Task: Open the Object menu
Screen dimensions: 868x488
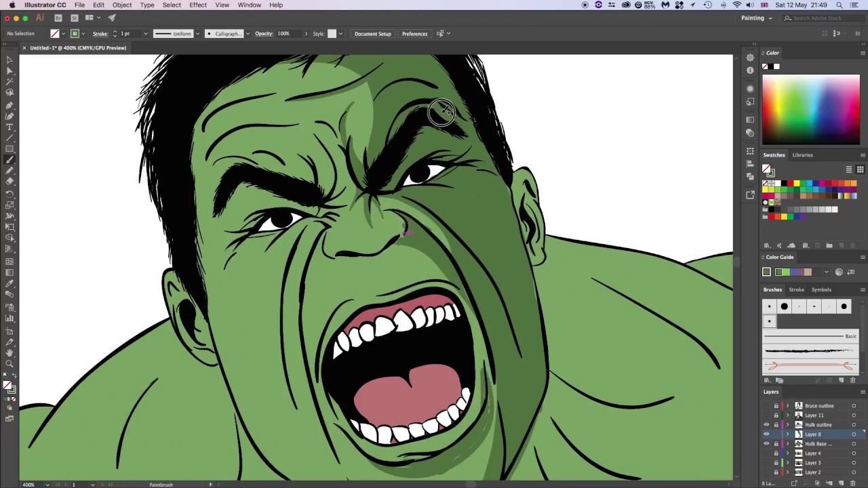Action: click(x=122, y=5)
